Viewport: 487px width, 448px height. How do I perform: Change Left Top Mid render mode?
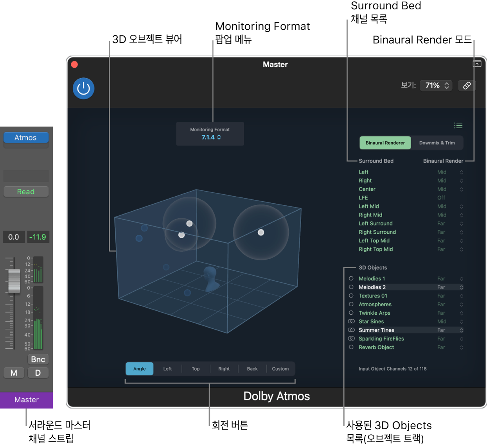450,241
